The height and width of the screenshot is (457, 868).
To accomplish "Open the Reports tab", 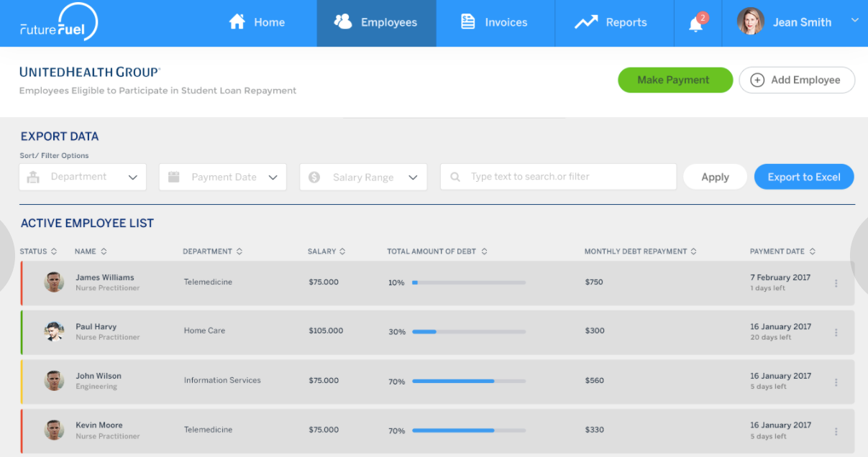I will click(x=614, y=23).
